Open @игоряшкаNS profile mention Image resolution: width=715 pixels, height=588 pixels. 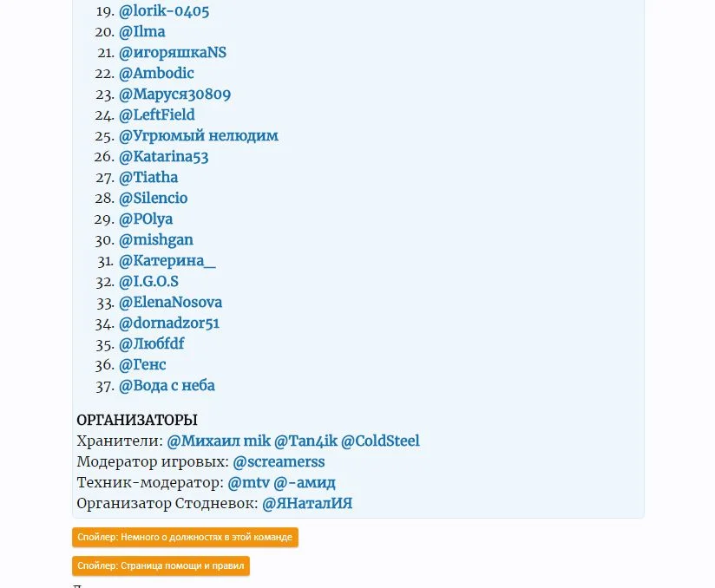(x=173, y=53)
